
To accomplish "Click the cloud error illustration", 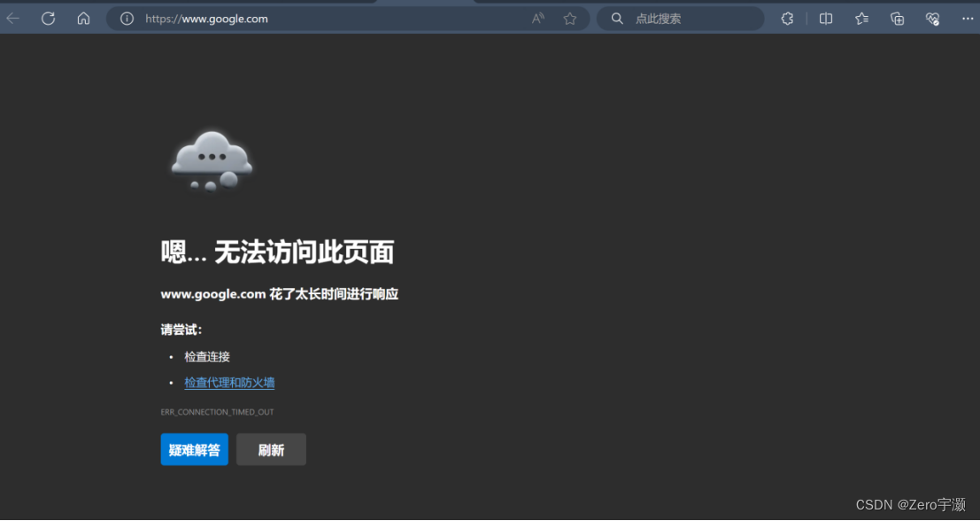I will pos(212,161).
